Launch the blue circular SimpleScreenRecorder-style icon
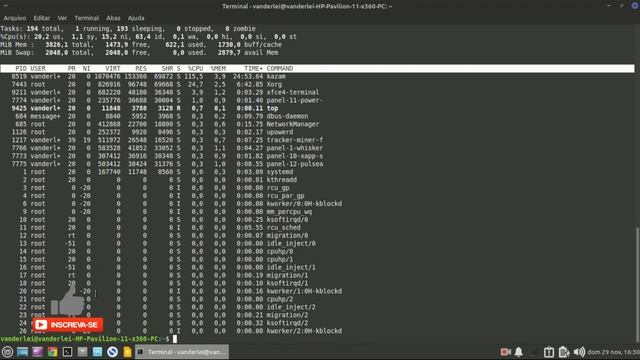The height and width of the screenshot is (360, 640). coord(113,352)
